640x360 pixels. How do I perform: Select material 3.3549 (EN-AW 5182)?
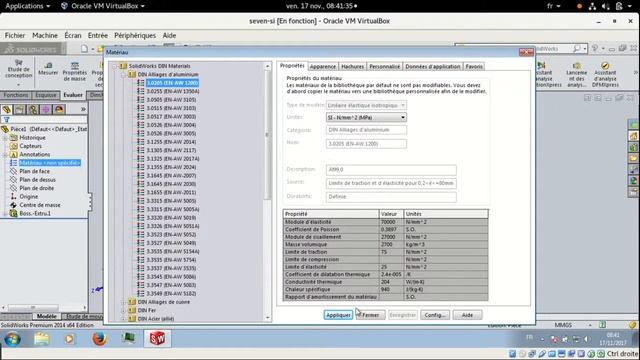point(171,293)
